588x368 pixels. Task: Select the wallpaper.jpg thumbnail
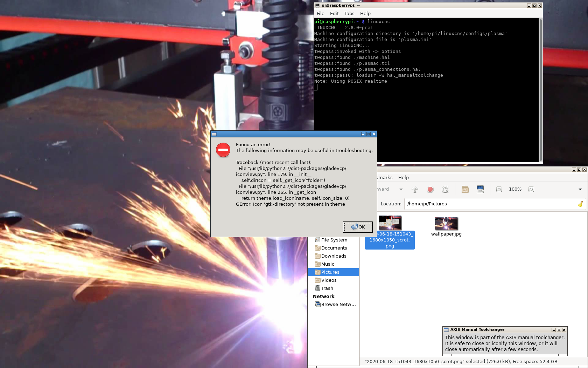click(x=446, y=223)
